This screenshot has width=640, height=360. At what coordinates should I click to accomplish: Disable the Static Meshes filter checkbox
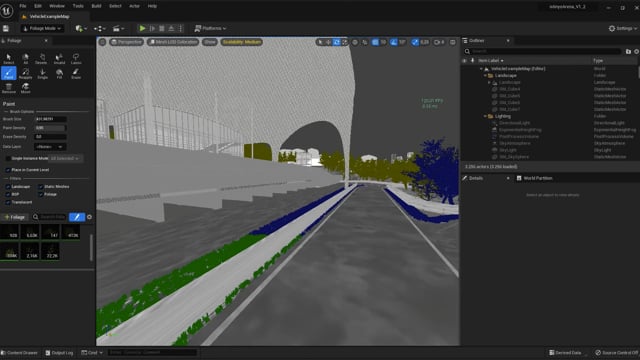41,187
